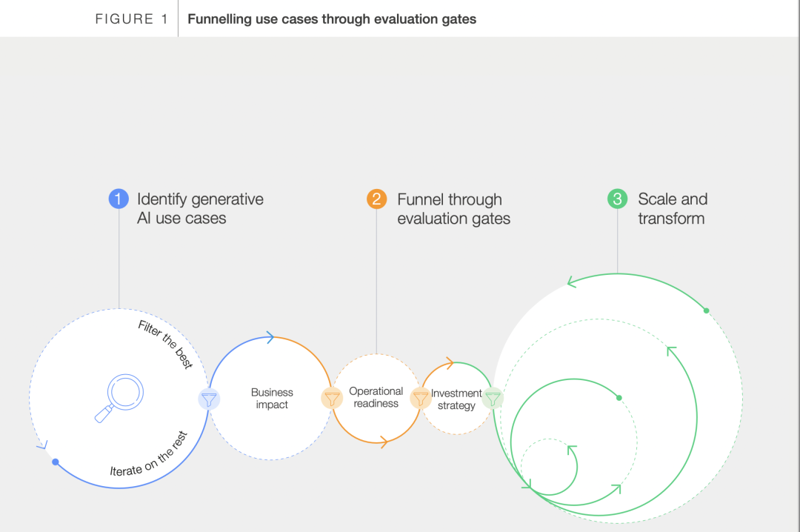The width and height of the screenshot is (800, 532).
Task: Click the curved Iterate on the rest text
Action: pos(149,455)
